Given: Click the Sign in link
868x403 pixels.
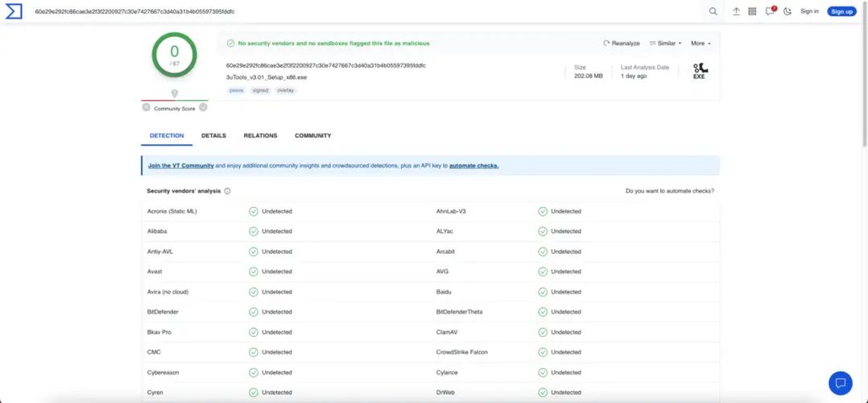Looking at the screenshot, I should click(809, 11).
